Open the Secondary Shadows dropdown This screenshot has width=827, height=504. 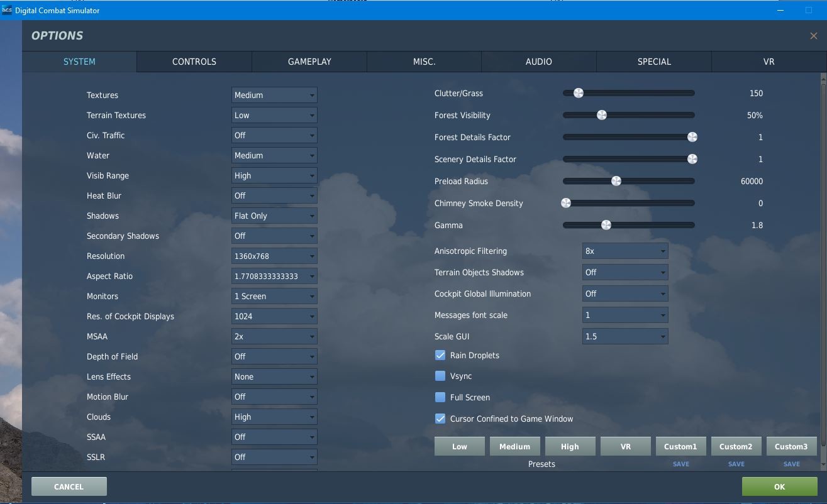(274, 236)
